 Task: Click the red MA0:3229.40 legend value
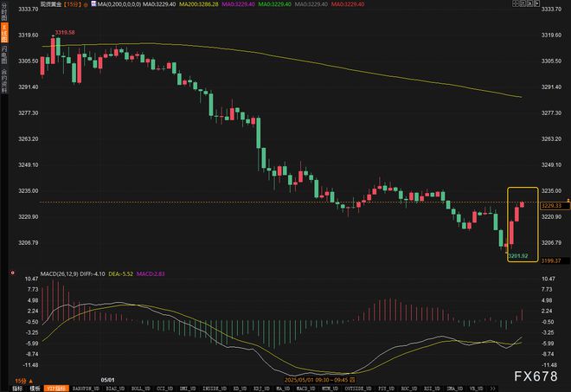pyautogui.click(x=348, y=4)
